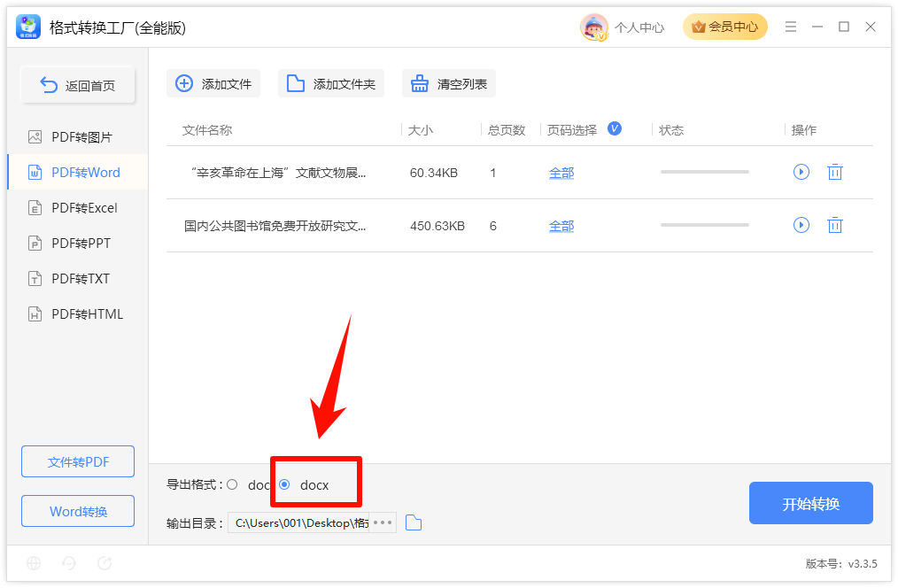The width and height of the screenshot is (898, 588).
Task: Switch to PDF转HTML mode
Action: 77,314
